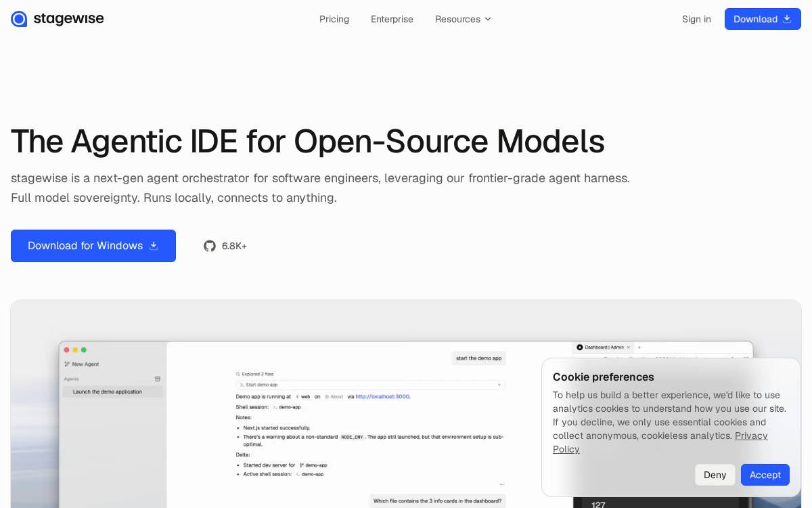Click the three-dots menu below the agent reply
This screenshot has height=508, width=812.
pyautogui.click(x=502, y=485)
